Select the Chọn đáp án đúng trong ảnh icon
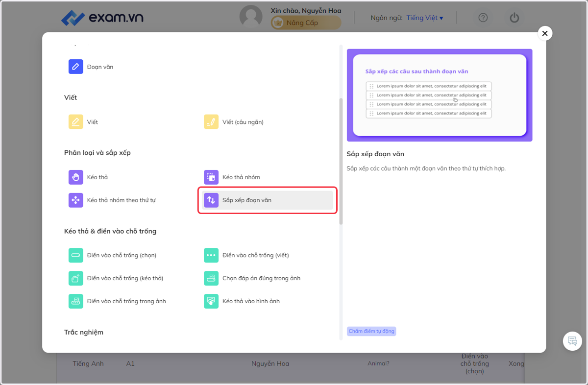The width and height of the screenshot is (588, 385). tap(211, 278)
